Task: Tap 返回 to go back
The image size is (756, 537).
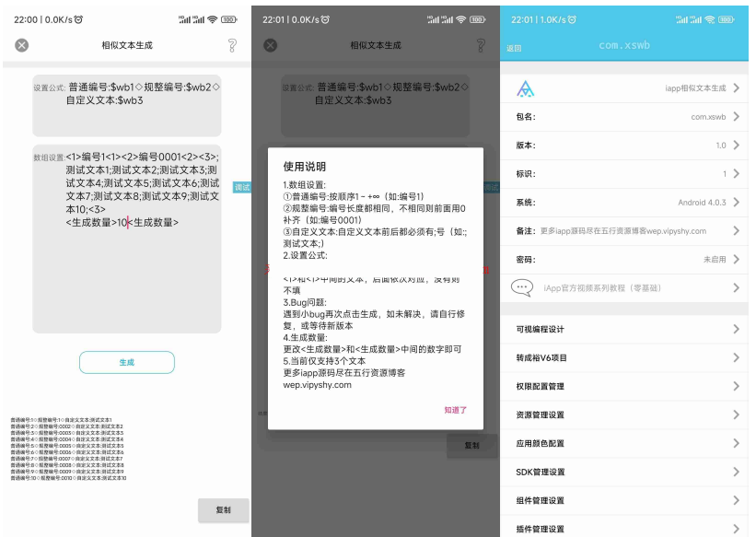Action: pos(514,49)
